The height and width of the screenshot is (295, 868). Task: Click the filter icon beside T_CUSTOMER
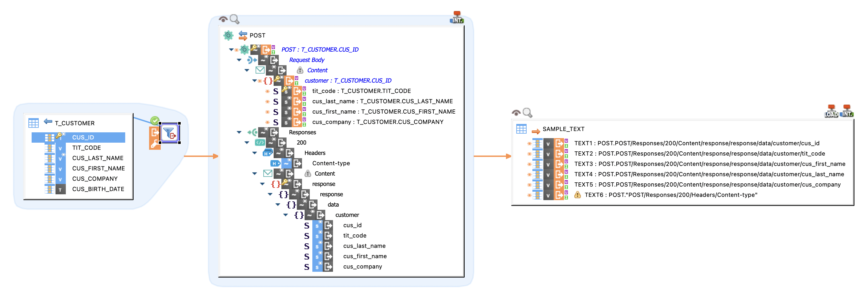[x=169, y=133]
